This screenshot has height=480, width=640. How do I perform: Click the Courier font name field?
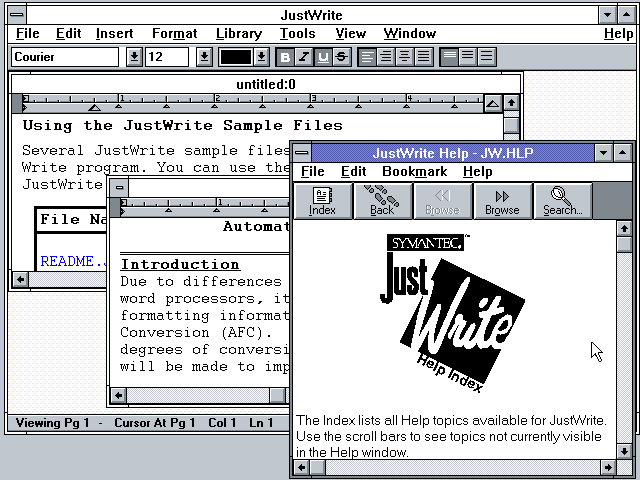pos(65,57)
